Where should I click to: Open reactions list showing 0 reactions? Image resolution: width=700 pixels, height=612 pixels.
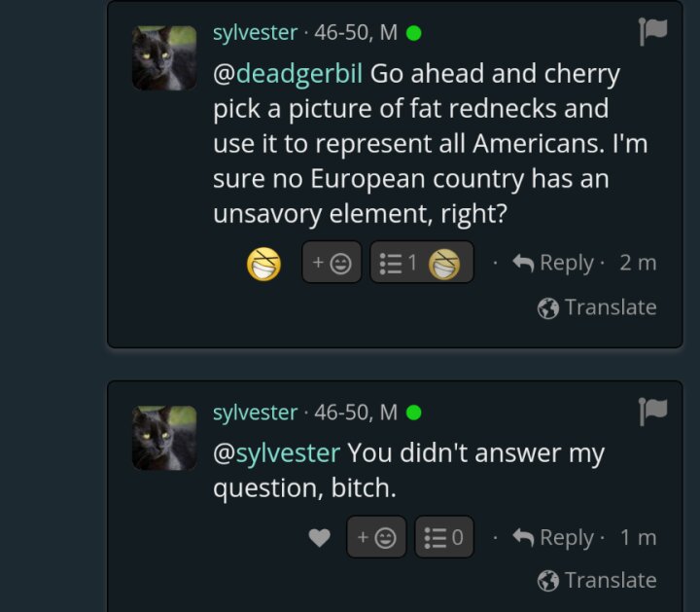pos(444,537)
